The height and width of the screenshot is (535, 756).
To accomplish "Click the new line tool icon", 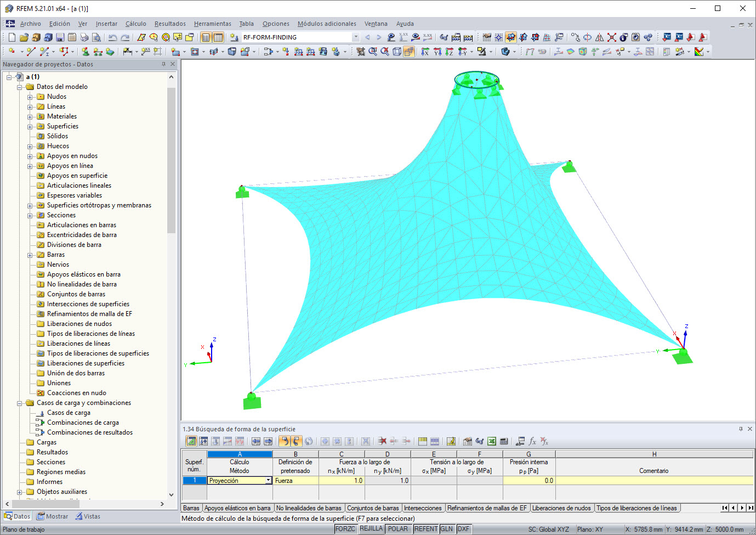I will coord(31,52).
